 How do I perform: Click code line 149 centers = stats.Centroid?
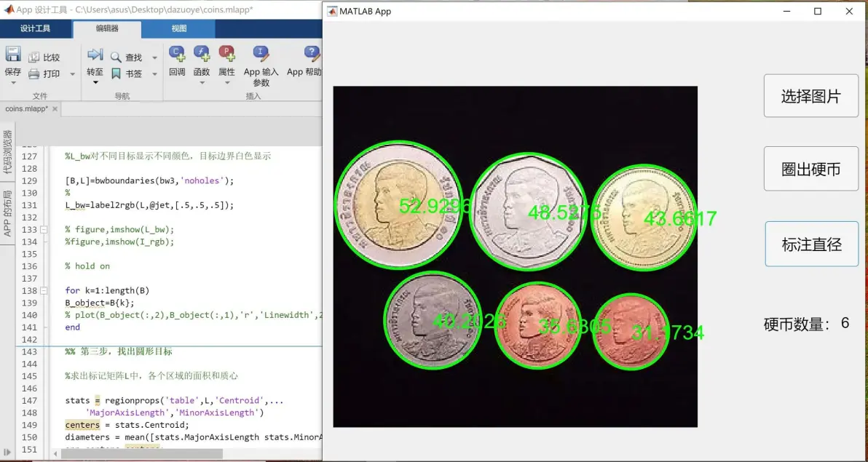[x=127, y=425]
